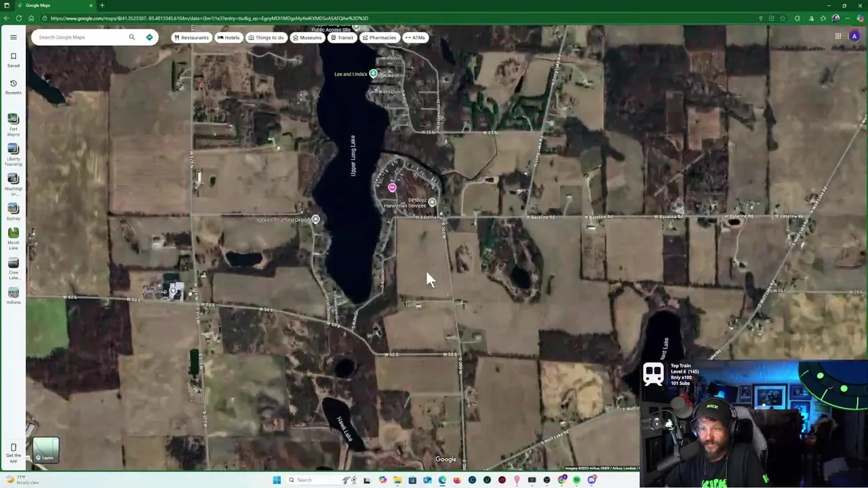Open the Google apps grid
868x488 pixels.
[x=838, y=37]
